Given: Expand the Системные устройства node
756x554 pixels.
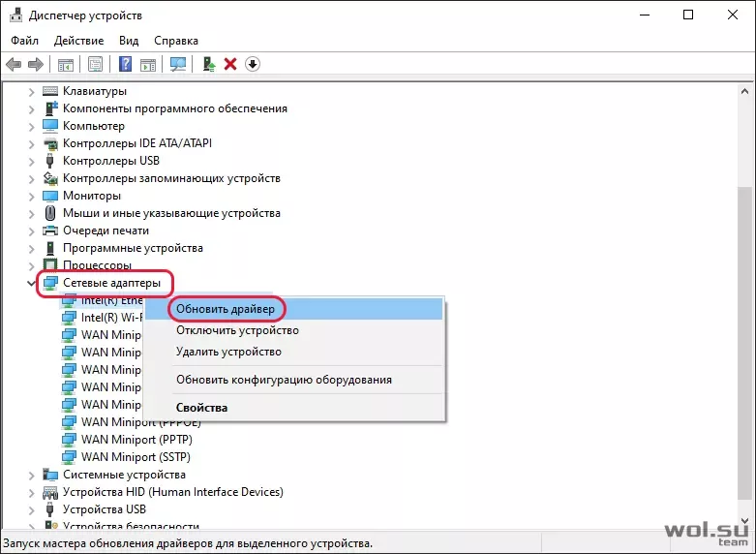Looking at the screenshot, I should [31, 476].
